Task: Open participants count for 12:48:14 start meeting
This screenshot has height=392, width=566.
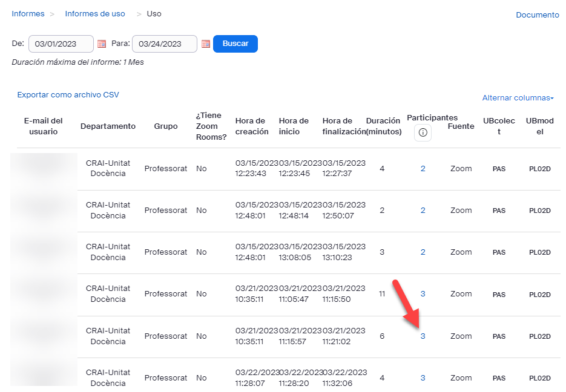Action: click(423, 211)
